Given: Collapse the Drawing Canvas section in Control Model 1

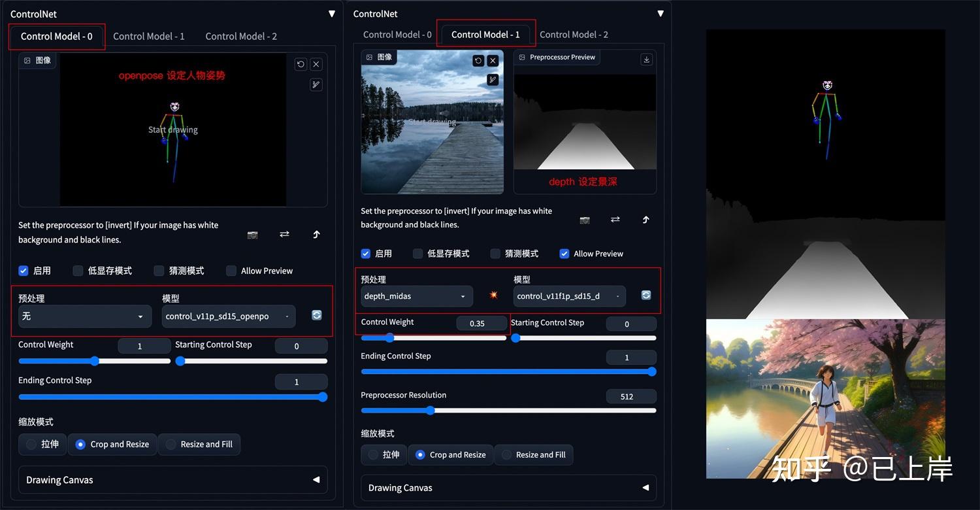Looking at the screenshot, I should tap(645, 487).
